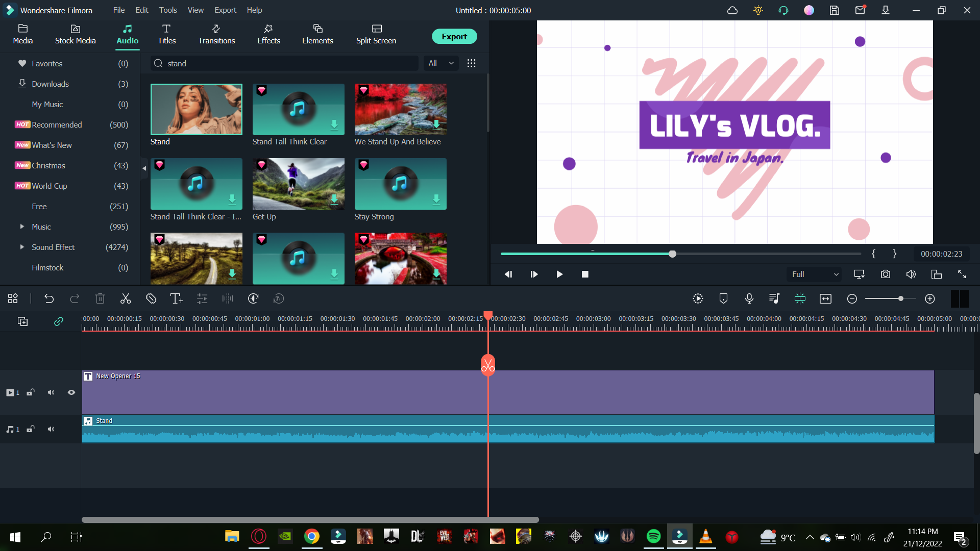Click Play button to preview timeline
The height and width of the screenshot is (551, 980).
pyautogui.click(x=559, y=274)
